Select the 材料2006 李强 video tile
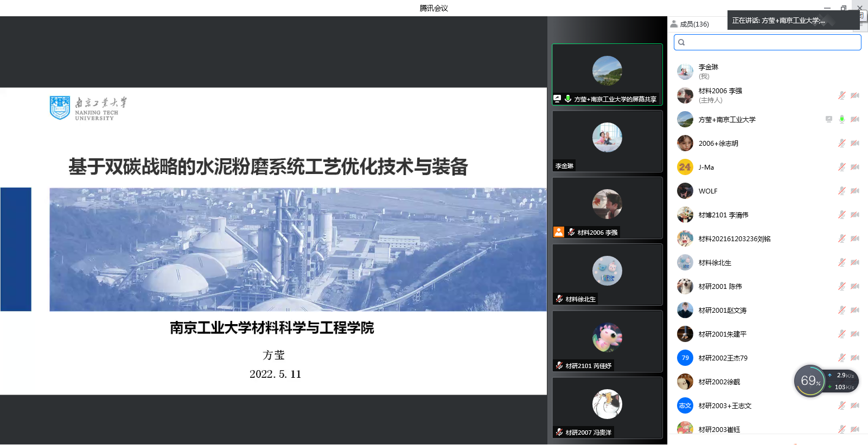This screenshot has height=445, width=868. coord(607,208)
